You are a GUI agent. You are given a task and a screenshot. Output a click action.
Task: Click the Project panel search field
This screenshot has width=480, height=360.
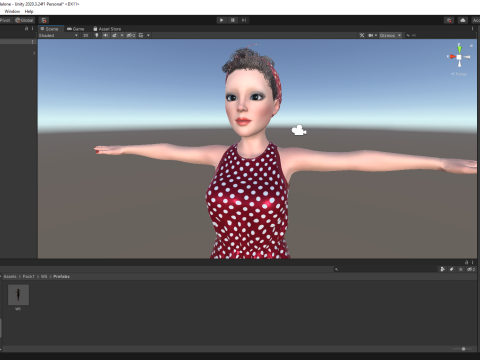pos(385,269)
